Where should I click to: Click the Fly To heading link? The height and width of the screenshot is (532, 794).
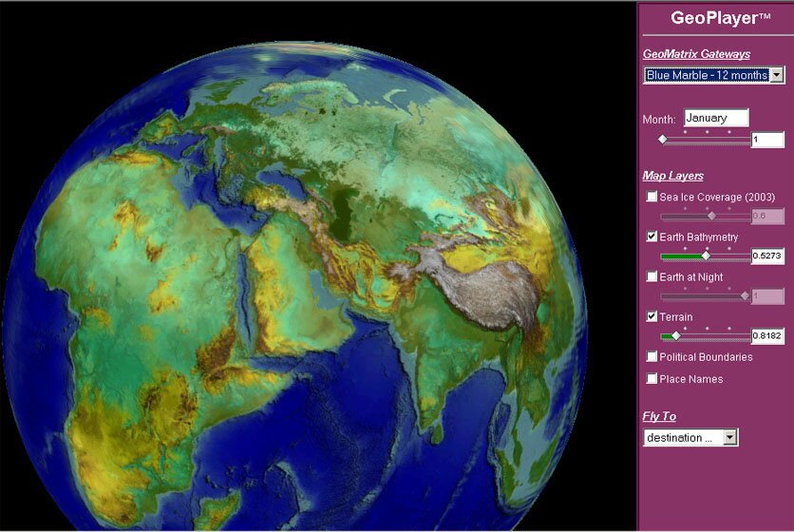[659, 416]
